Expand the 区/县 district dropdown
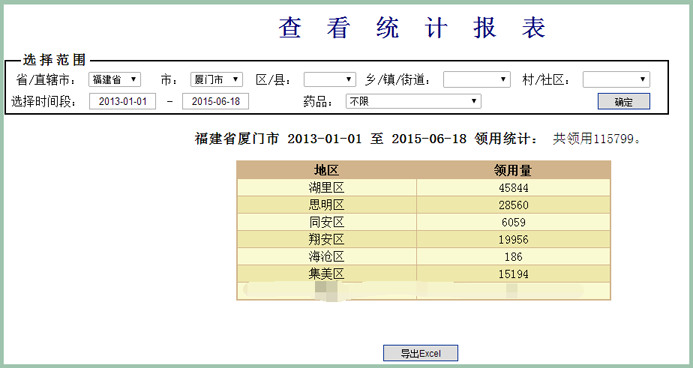693x368 pixels. pos(330,80)
